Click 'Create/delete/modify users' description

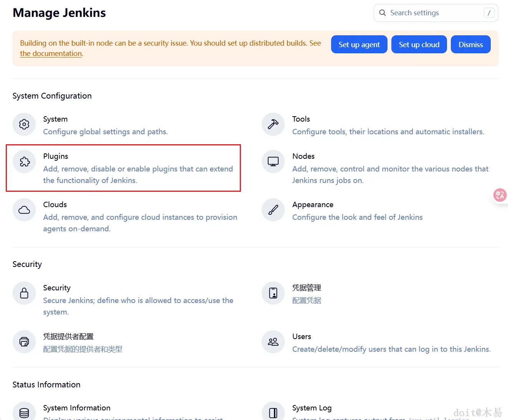click(391, 349)
